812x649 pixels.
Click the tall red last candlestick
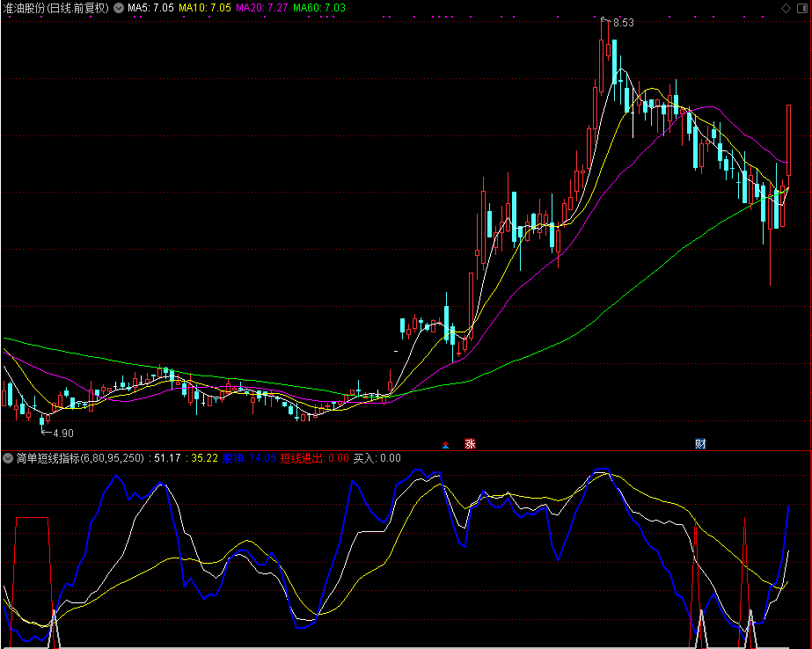tap(788, 141)
